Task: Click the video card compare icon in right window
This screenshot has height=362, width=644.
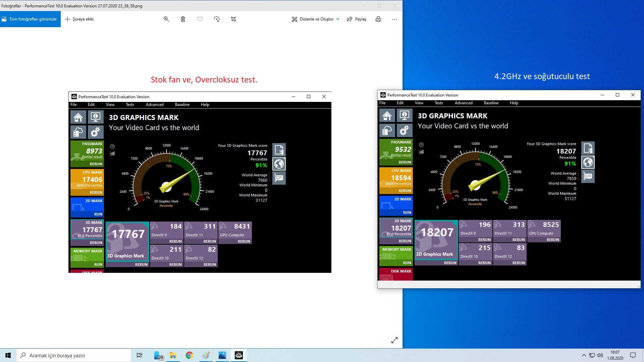Action: pos(588,176)
